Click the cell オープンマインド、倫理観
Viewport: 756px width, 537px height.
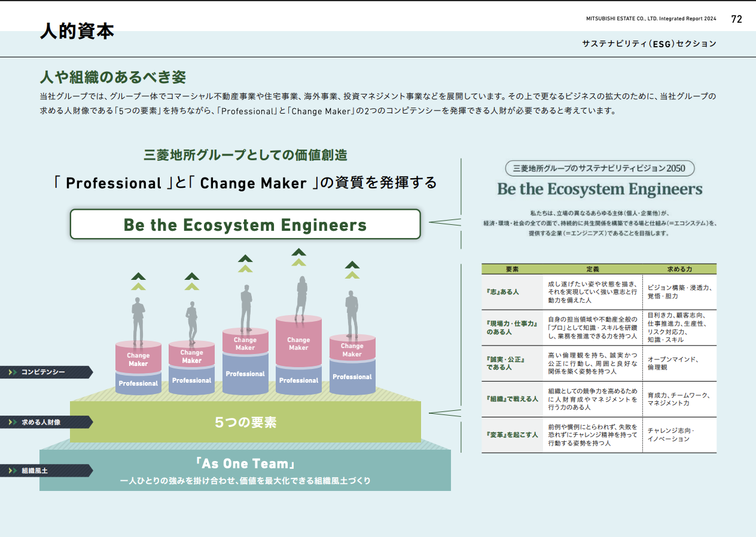point(673,364)
